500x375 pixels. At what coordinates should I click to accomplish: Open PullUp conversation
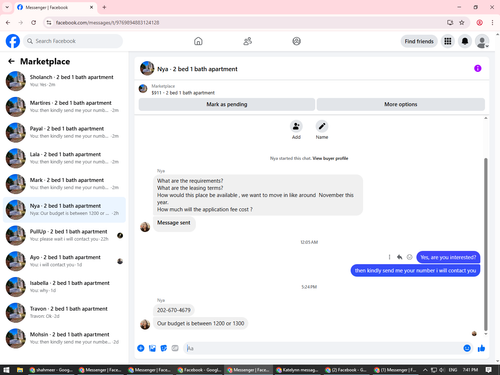64,235
